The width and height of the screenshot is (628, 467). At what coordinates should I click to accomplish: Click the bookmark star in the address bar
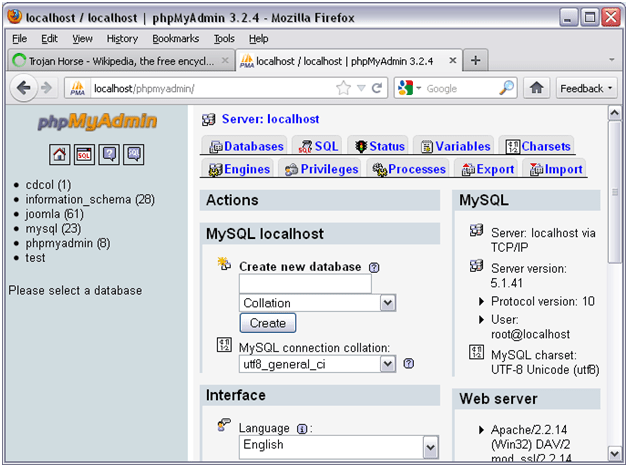pos(343,88)
